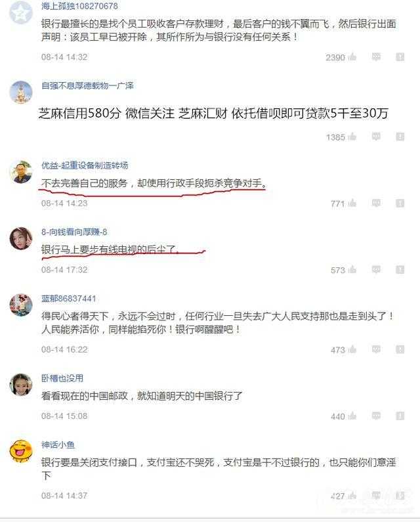The width and height of the screenshot is (420, 522).
Task: Open username 神话小鱼 profile
Action: pyautogui.click(x=58, y=445)
